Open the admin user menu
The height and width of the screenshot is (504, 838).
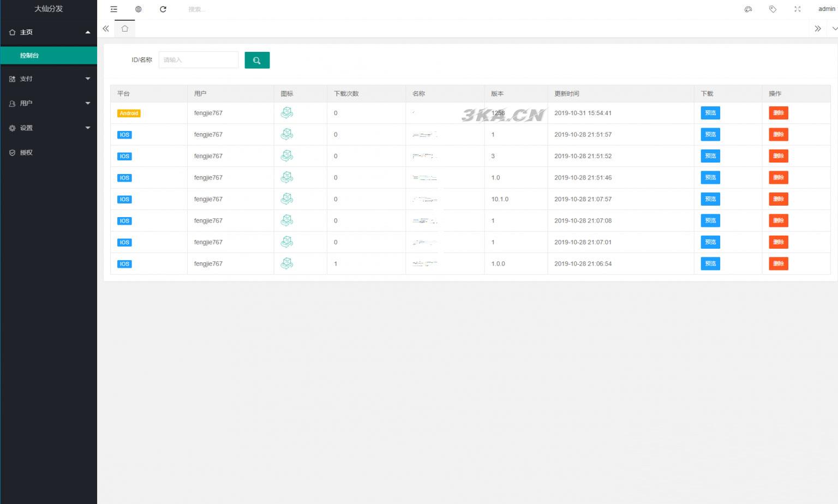827,9
